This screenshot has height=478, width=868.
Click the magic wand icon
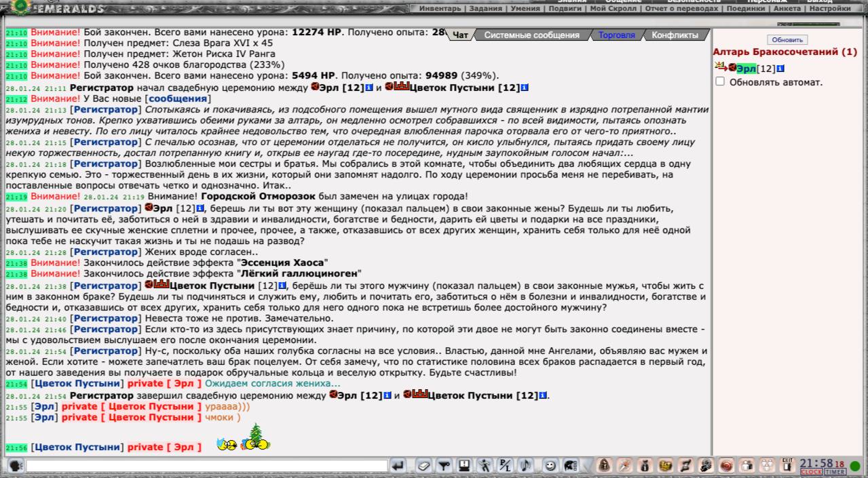(625, 466)
